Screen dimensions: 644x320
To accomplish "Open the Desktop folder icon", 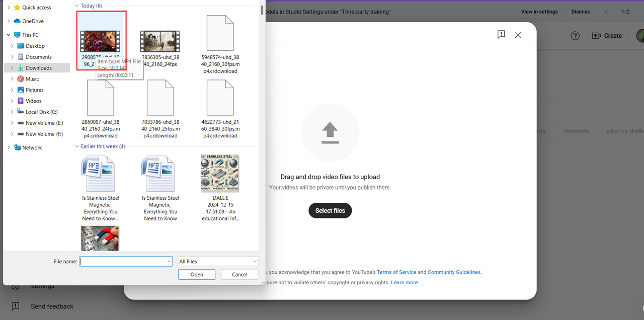I will click(x=21, y=46).
